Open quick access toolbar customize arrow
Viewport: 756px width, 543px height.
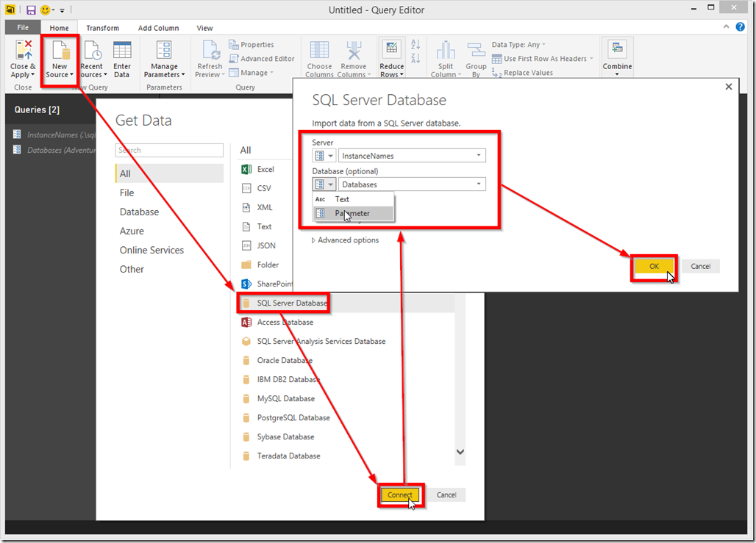pos(63,10)
